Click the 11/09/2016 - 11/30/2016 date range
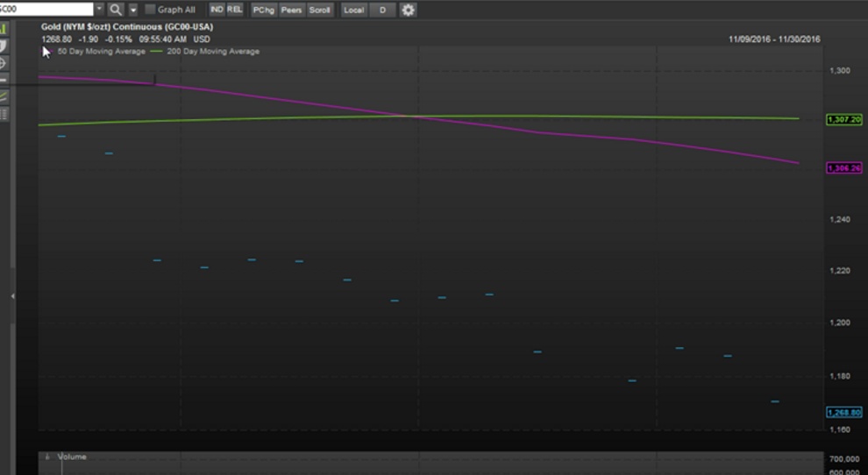868x475 pixels. pos(774,39)
